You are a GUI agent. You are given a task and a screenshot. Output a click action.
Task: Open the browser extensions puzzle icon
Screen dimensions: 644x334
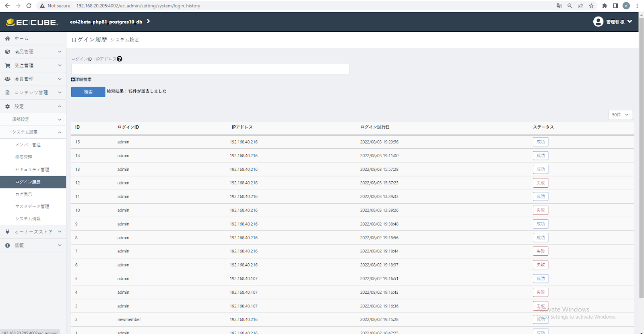(x=605, y=6)
